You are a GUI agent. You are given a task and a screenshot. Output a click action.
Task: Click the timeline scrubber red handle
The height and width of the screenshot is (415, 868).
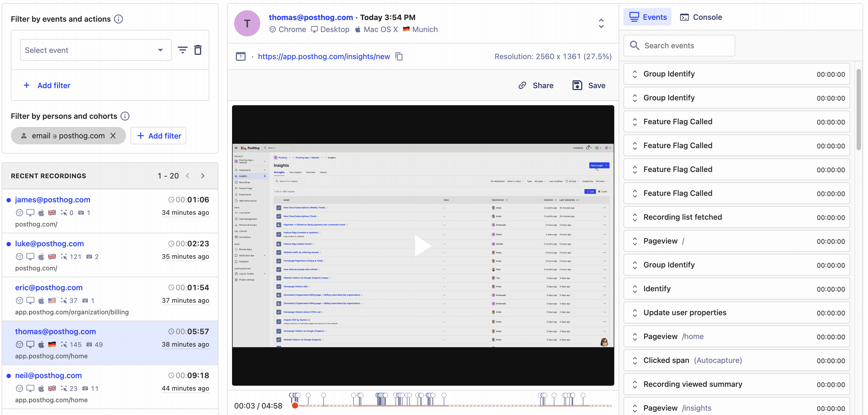[295, 406]
